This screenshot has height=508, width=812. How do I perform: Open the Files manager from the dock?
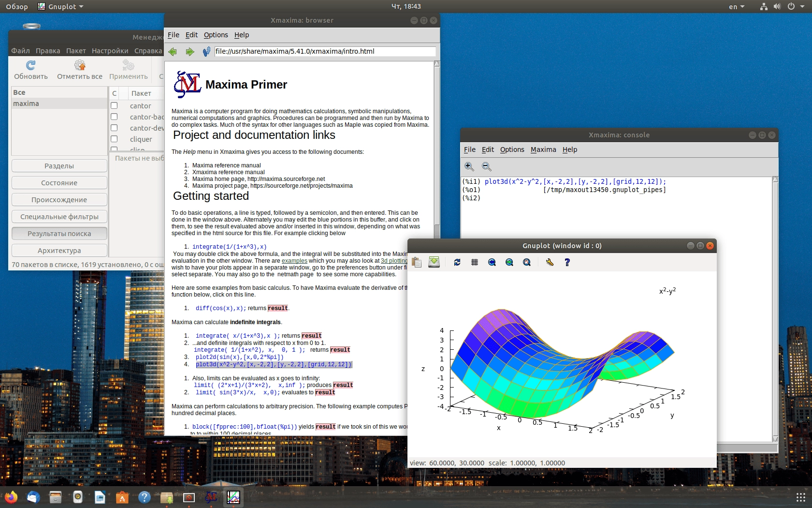[x=56, y=497]
